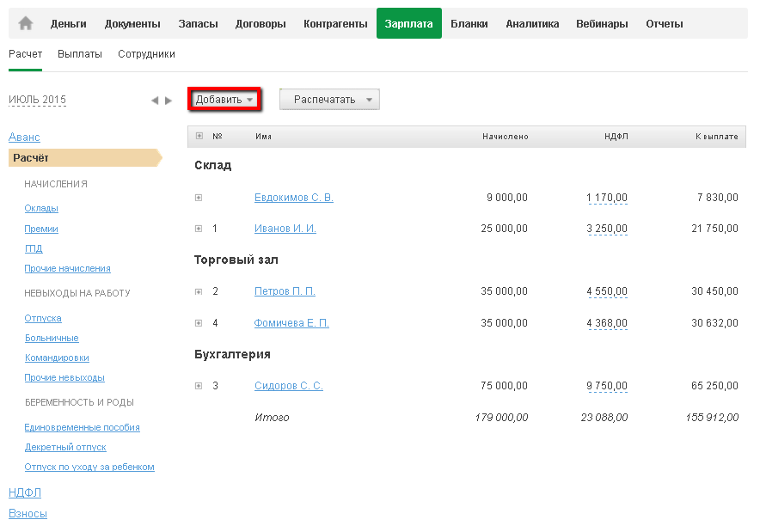Expand the Евдокимов С. В. row

click(x=199, y=198)
